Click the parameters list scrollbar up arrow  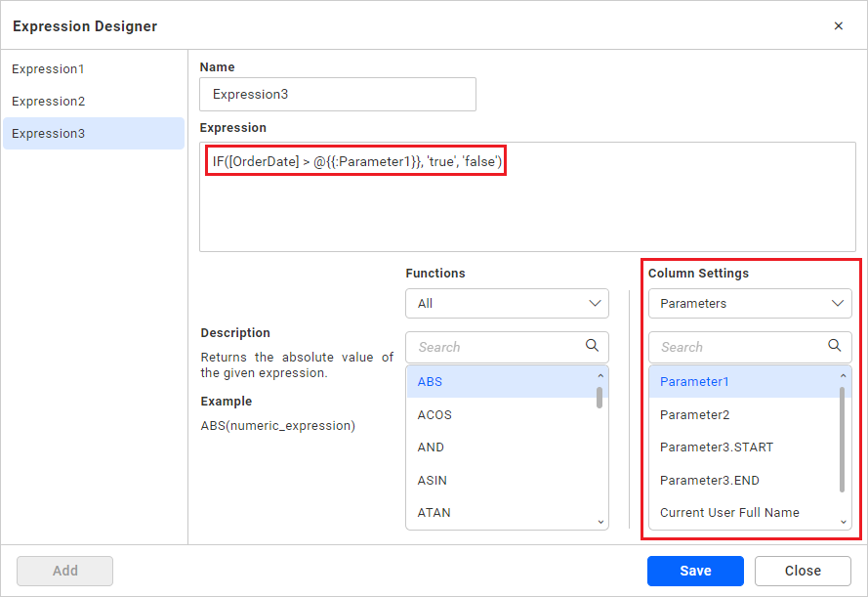coord(844,374)
